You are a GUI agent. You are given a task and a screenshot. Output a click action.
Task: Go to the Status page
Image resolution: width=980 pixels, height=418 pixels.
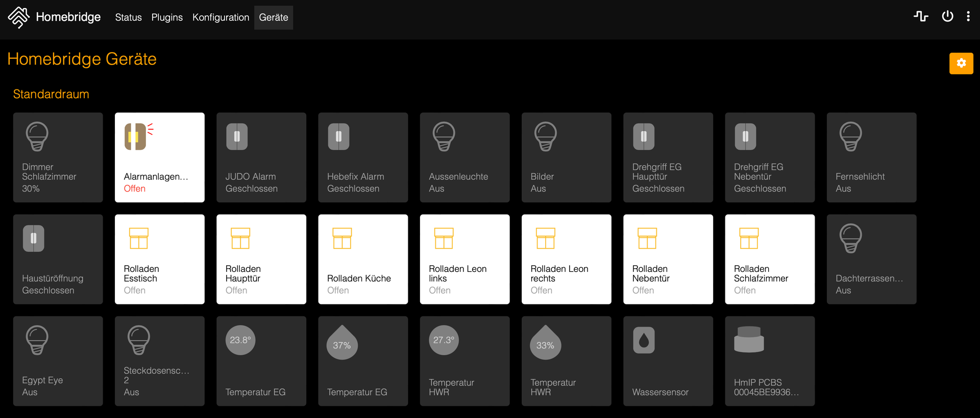coord(128,17)
